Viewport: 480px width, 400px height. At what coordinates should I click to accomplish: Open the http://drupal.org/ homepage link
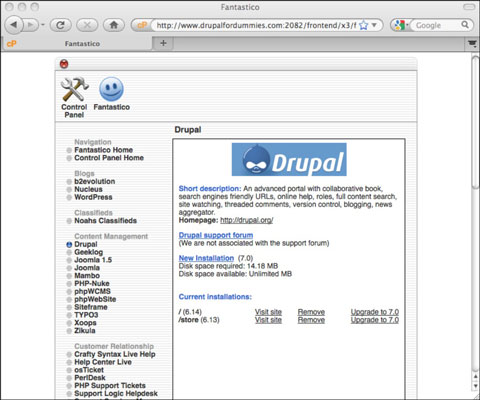(x=247, y=220)
